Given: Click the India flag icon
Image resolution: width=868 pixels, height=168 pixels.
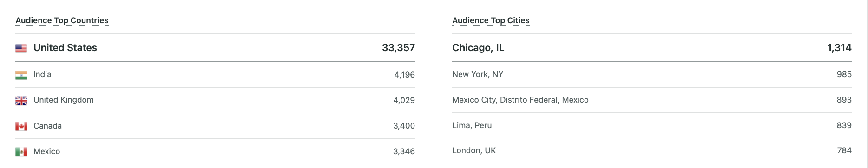Looking at the screenshot, I should [x=21, y=75].
